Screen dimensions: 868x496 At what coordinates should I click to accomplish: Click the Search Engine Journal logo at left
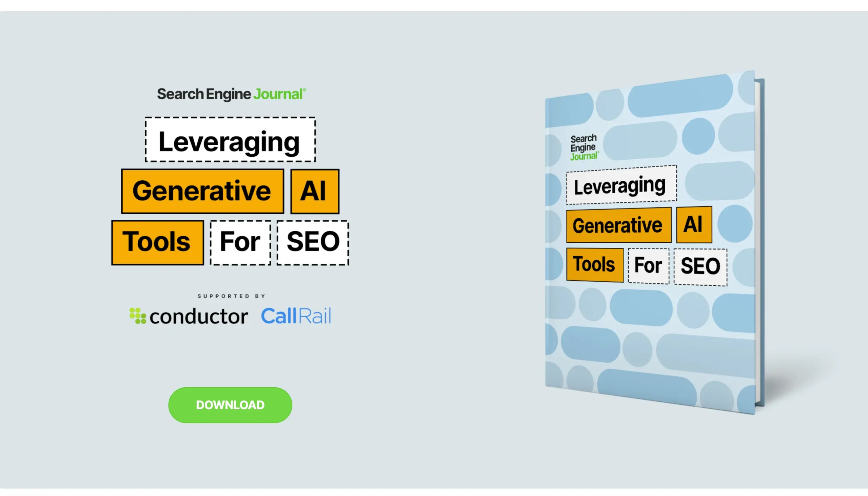tap(231, 94)
